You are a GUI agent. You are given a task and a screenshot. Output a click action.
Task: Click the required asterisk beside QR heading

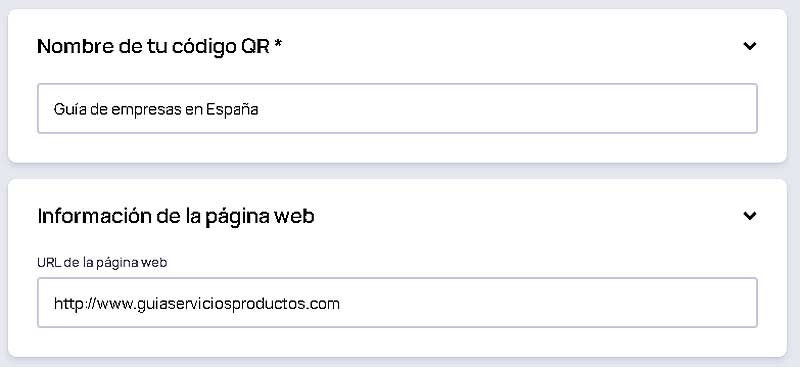(278, 44)
